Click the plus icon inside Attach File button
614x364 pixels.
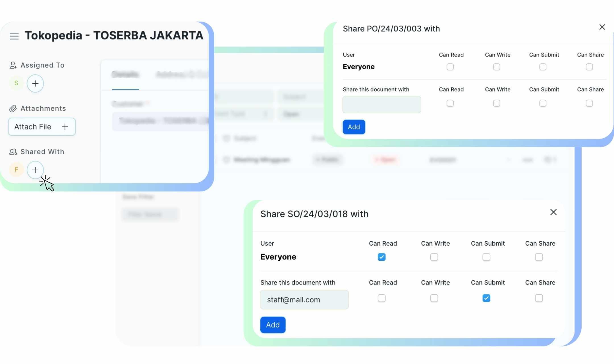(x=65, y=127)
